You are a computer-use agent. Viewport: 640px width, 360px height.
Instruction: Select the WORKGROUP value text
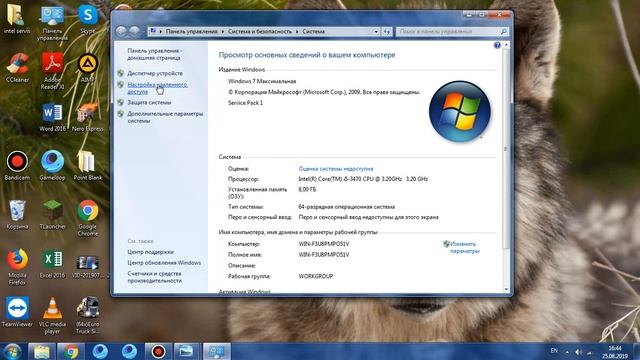316,276
